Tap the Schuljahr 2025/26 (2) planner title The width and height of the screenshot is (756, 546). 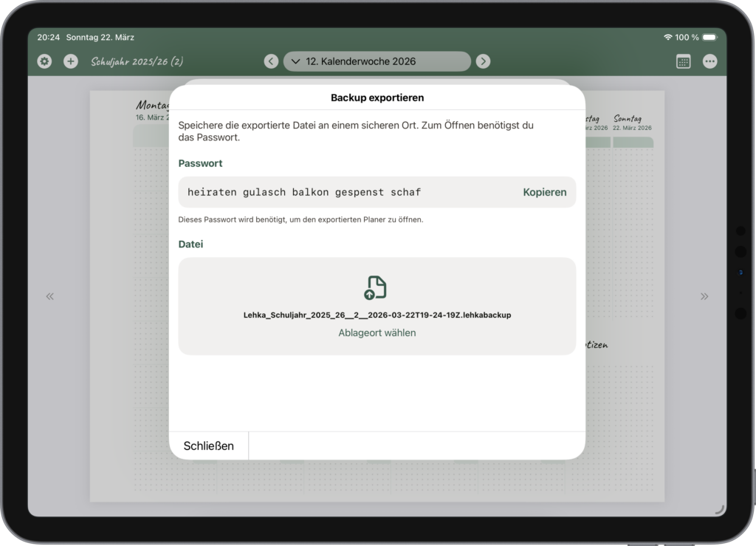[137, 61]
